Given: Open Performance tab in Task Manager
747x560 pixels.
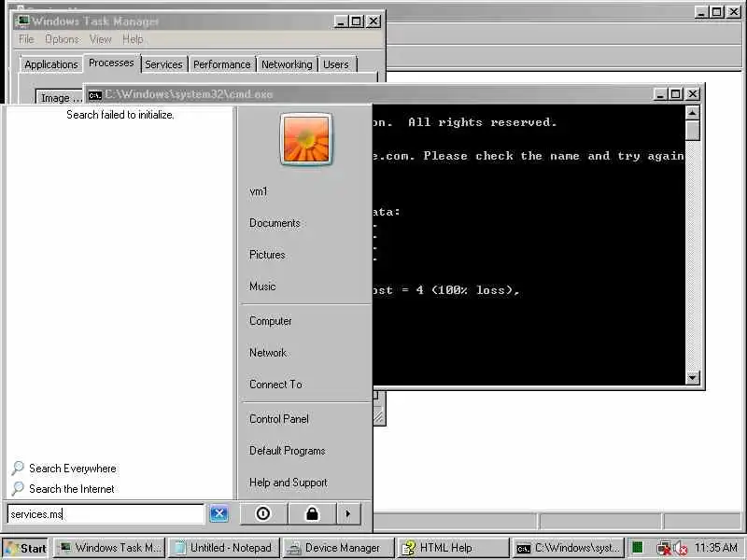Looking at the screenshot, I should tap(221, 64).
